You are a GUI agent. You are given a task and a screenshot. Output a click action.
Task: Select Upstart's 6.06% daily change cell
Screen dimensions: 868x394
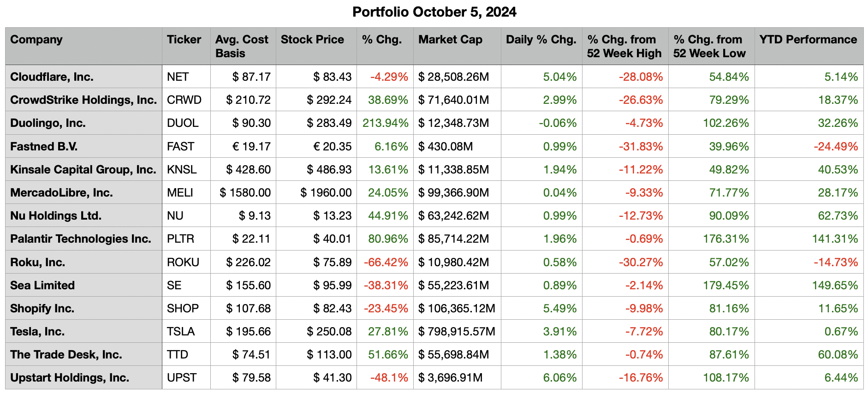[x=559, y=378]
